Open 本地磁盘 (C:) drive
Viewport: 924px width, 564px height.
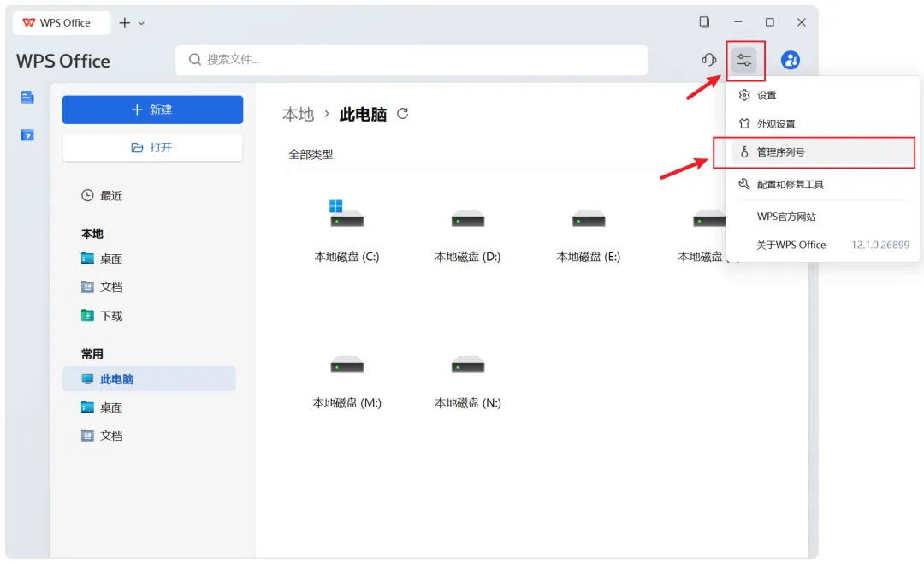coord(346,230)
